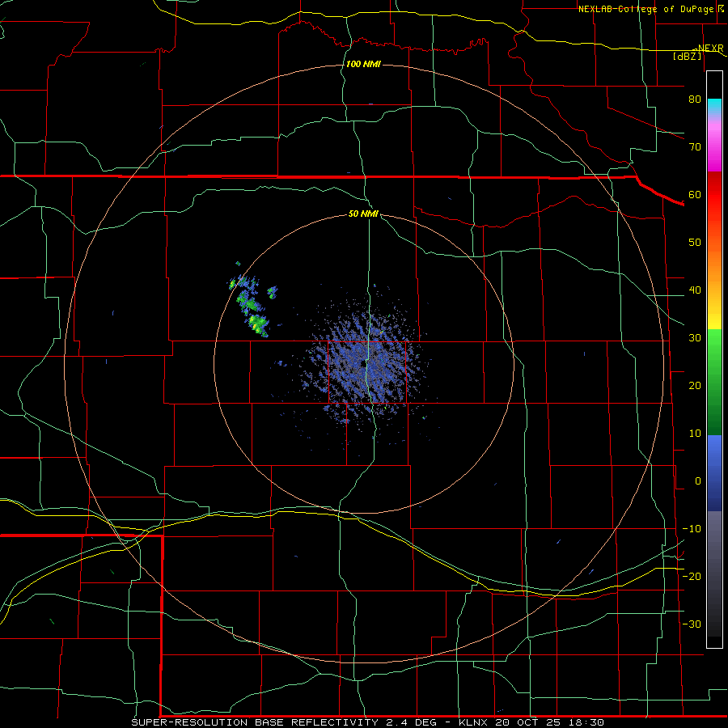Image resolution: width=728 pixels, height=728 pixels.
Task: Click the -10 value on reflectivity scale
Action: pos(692,529)
